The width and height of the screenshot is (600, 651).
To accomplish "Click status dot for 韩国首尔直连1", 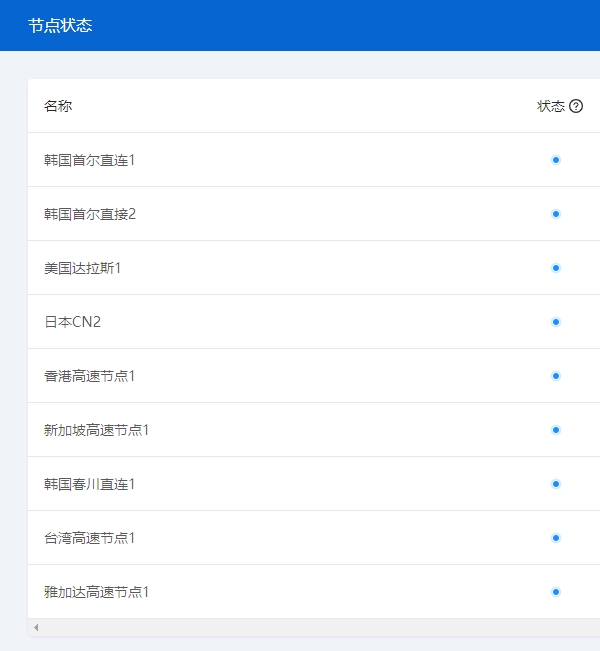I will (x=556, y=160).
